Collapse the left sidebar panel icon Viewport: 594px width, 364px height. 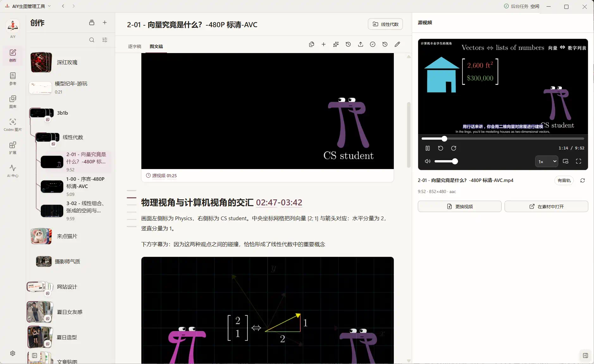[34, 355]
